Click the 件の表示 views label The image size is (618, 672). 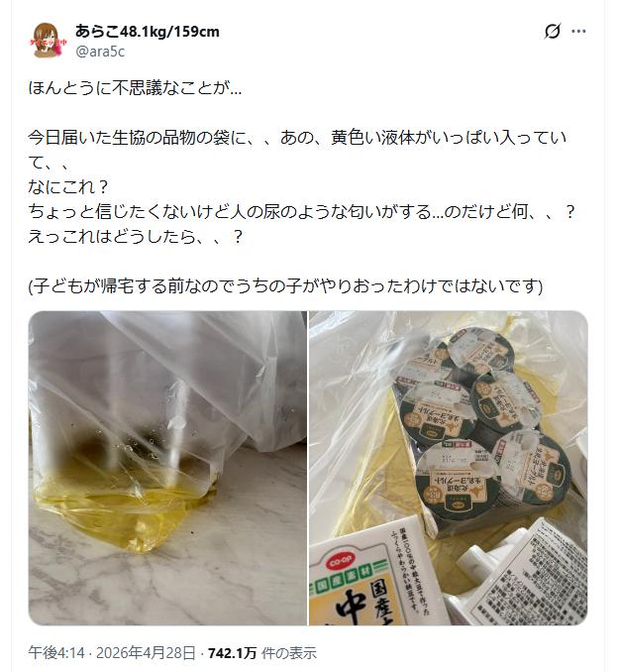[x=289, y=653]
